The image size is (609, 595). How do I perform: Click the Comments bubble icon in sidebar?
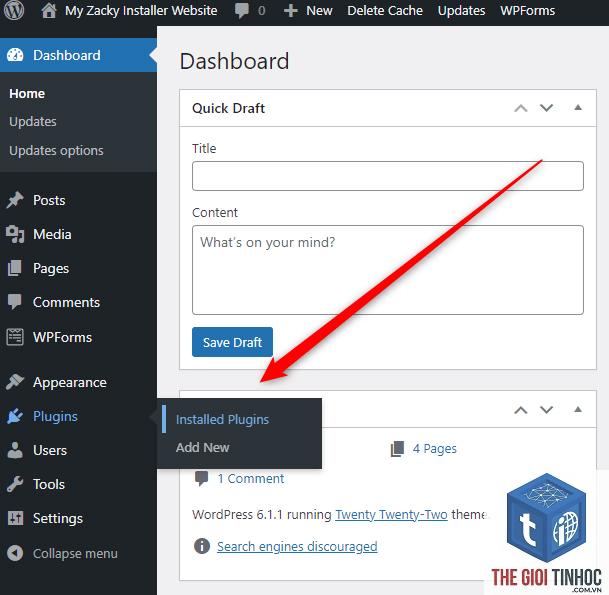15,302
